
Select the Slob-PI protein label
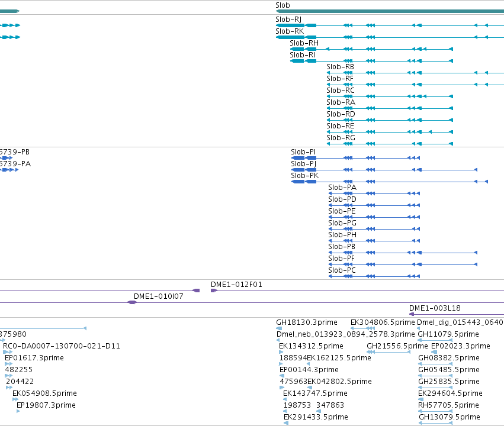click(x=303, y=152)
